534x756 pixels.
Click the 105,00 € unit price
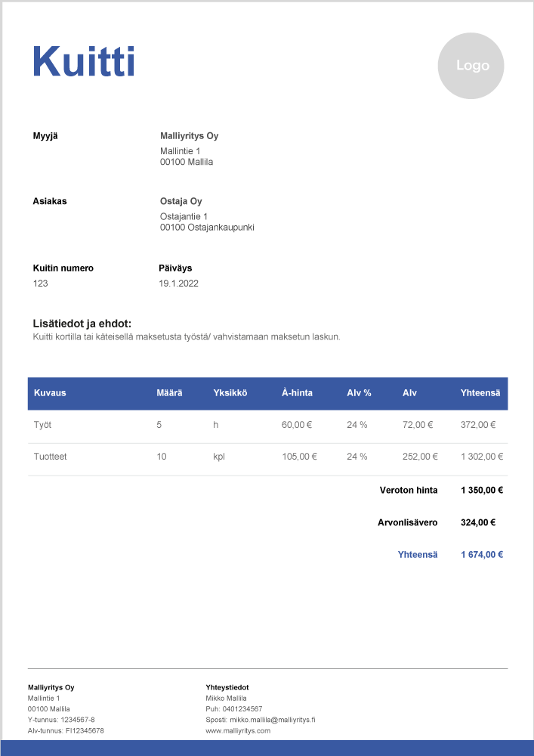[x=299, y=457]
